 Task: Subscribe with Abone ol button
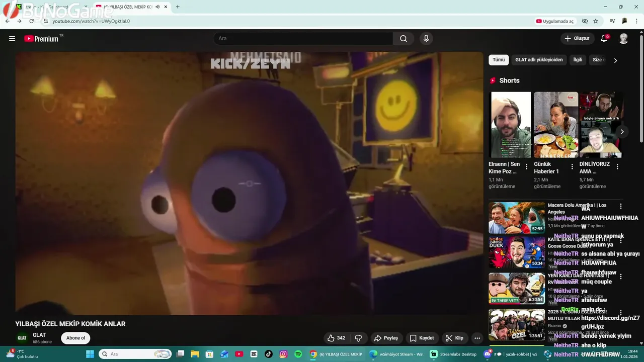(75, 338)
